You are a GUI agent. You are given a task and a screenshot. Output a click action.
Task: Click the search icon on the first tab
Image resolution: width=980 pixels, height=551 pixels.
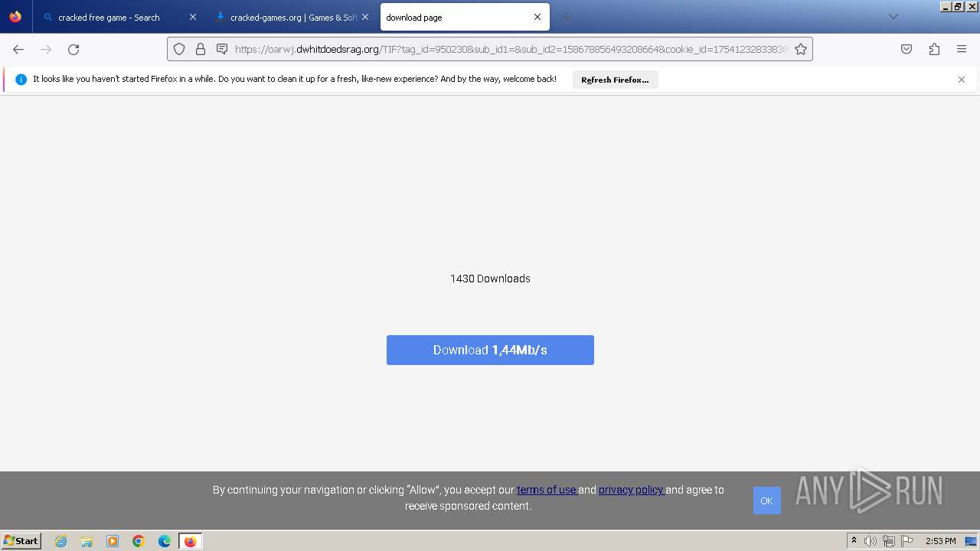point(48,17)
